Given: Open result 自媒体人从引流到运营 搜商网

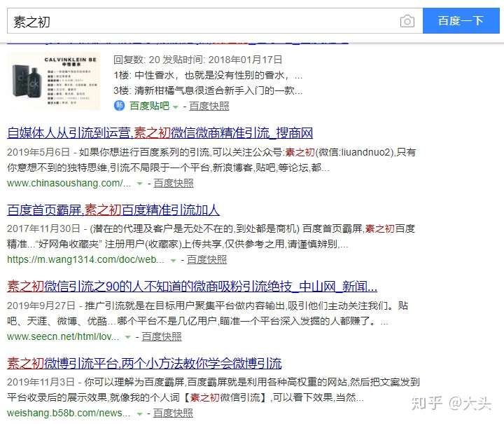Looking at the screenshot, I should 160,133.
